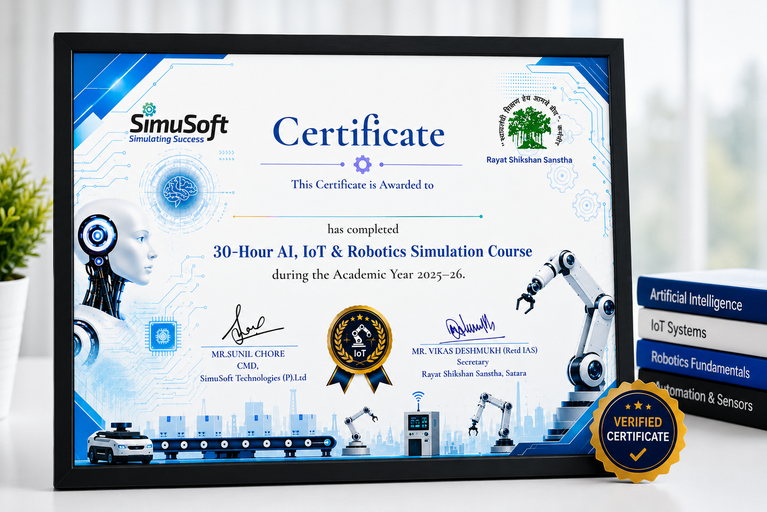Click the "CMD," designation

[248, 366]
